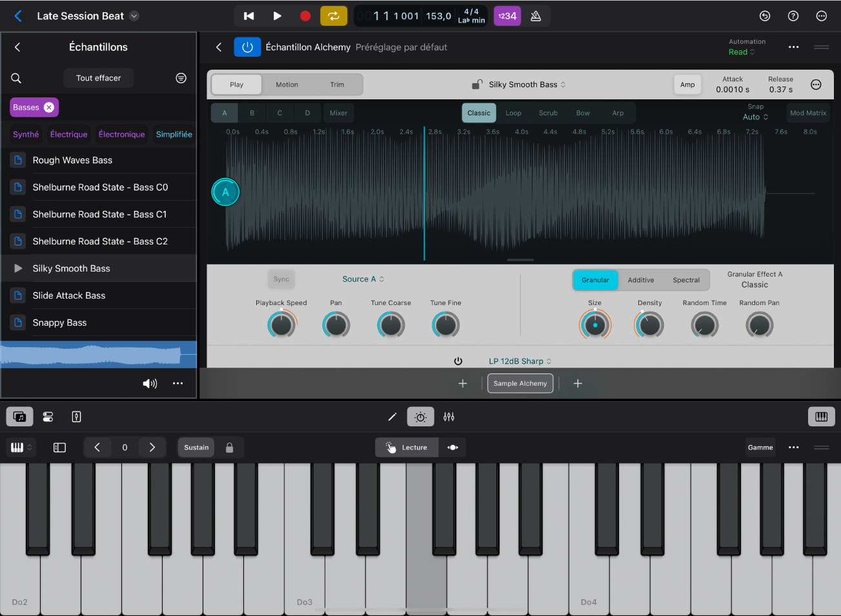Undo the last action
The height and width of the screenshot is (616, 841).
click(x=765, y=15)
